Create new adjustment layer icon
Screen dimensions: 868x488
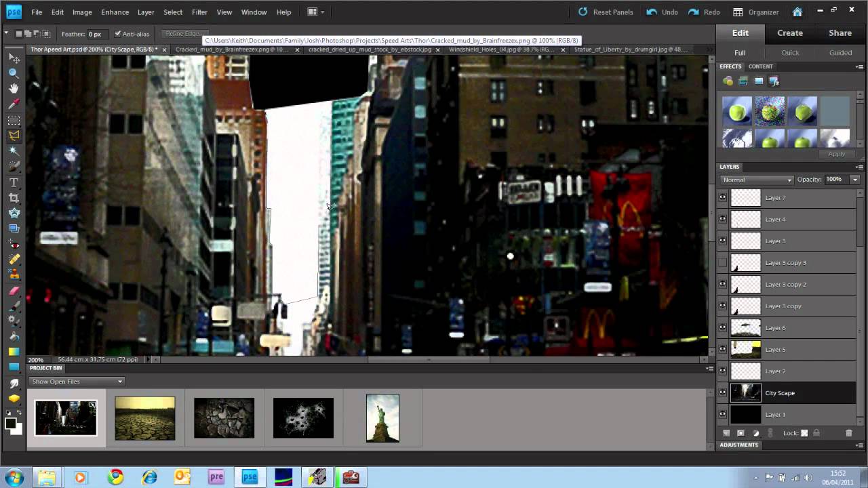755,432
